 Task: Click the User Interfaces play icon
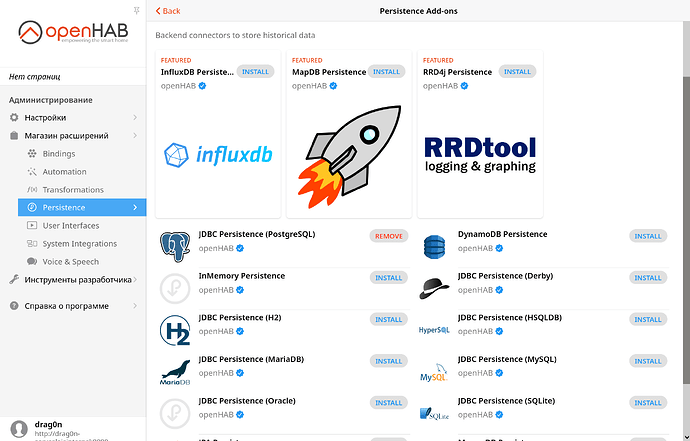coord(32,225)
